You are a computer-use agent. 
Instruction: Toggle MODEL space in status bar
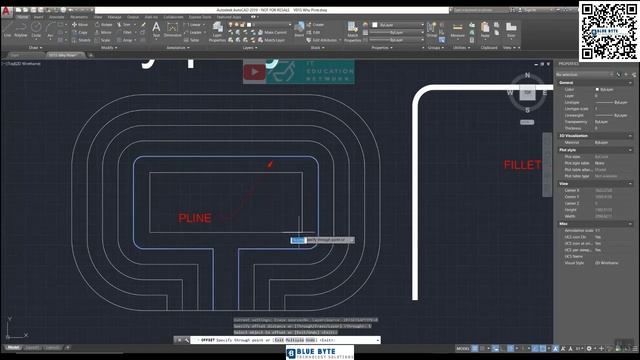[x=463, y=349]
